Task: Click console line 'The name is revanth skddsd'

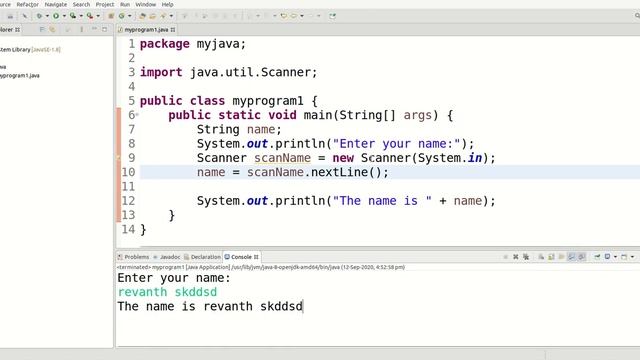Action: click(210, 307)
